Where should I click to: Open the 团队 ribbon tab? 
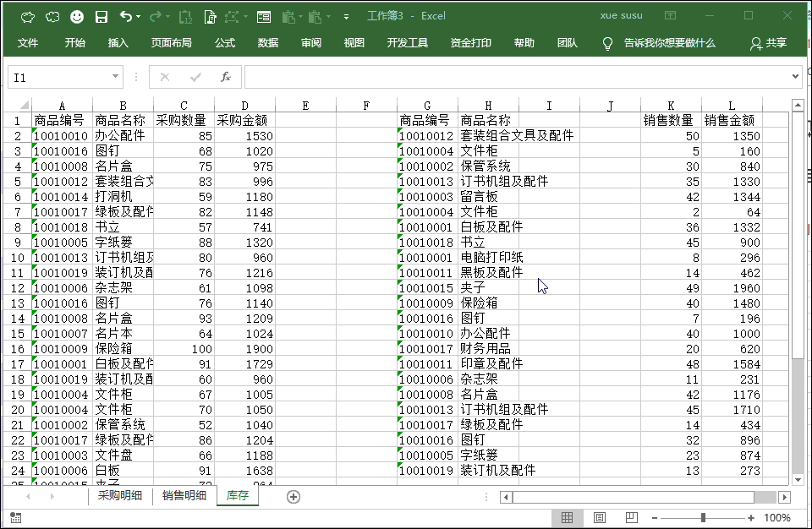click(x=567, y=43)
